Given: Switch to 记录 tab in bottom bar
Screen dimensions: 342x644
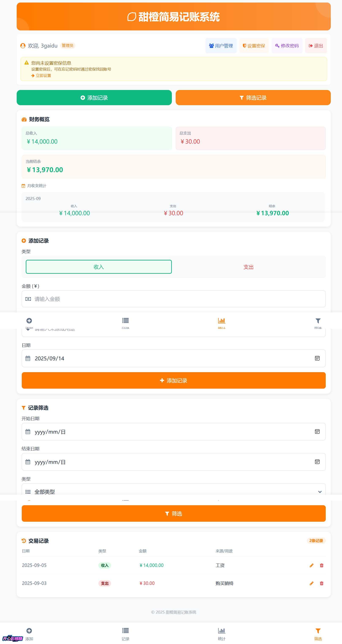Looking at the screenshot, I should coord(125,633).
